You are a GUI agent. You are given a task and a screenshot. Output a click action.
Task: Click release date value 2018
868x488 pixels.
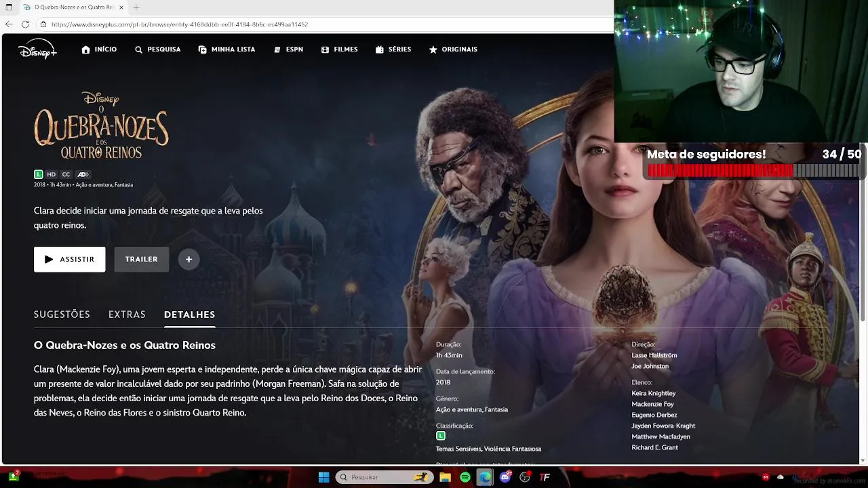(443, 382)
